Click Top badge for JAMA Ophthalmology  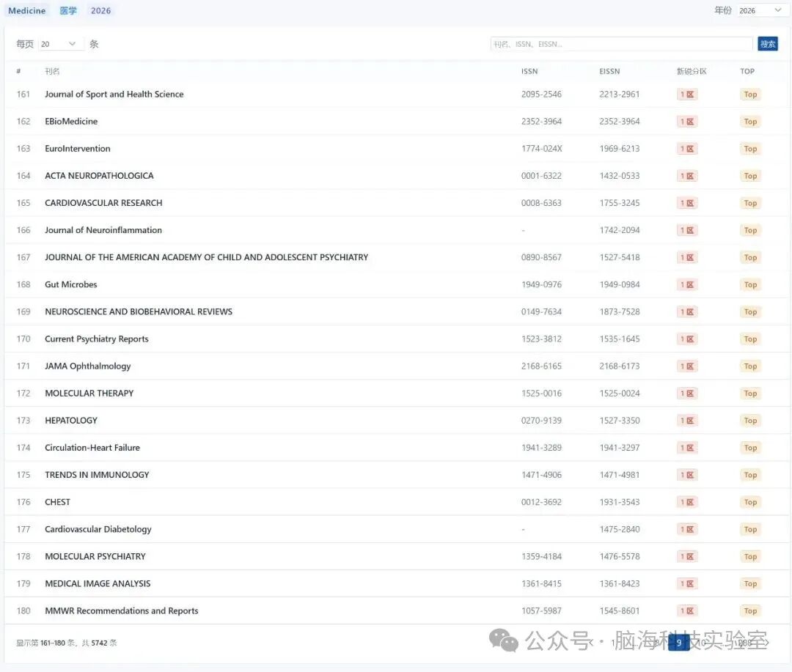click(x=750, y=366)
